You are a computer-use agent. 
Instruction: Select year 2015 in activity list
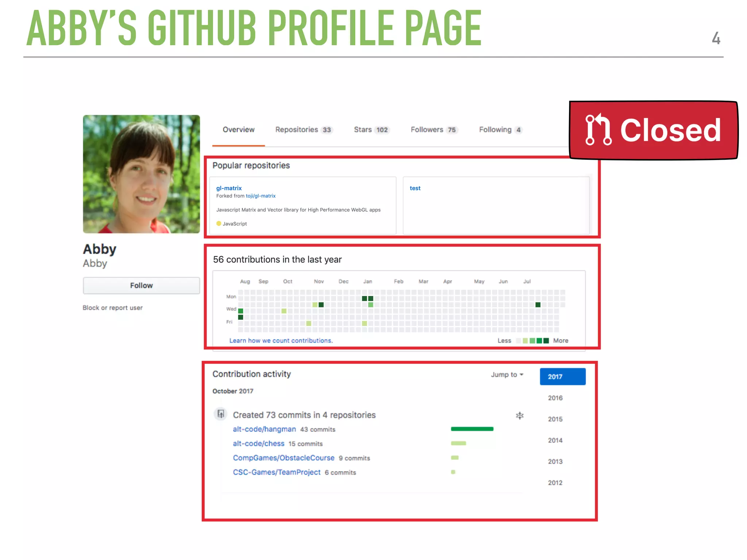pos(555,419)
